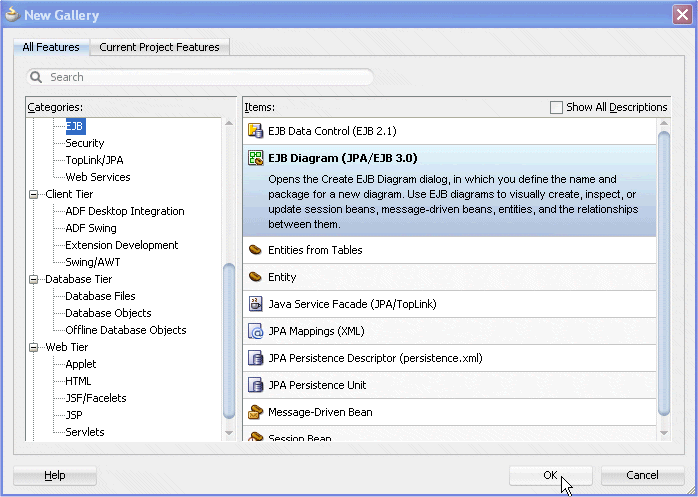
Task: Select JPA Persistence Unit item
Action: pyautogui.click(x=450, y=385)
